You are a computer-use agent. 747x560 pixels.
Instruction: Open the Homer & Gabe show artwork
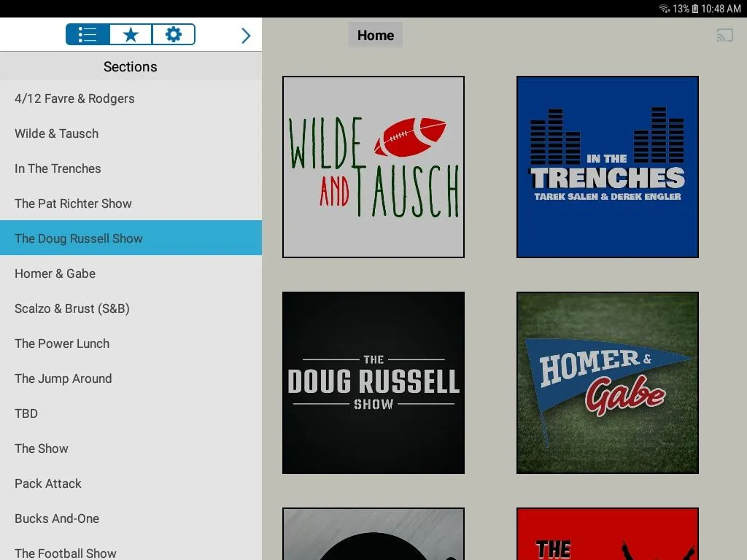click(x=606, y=382)
